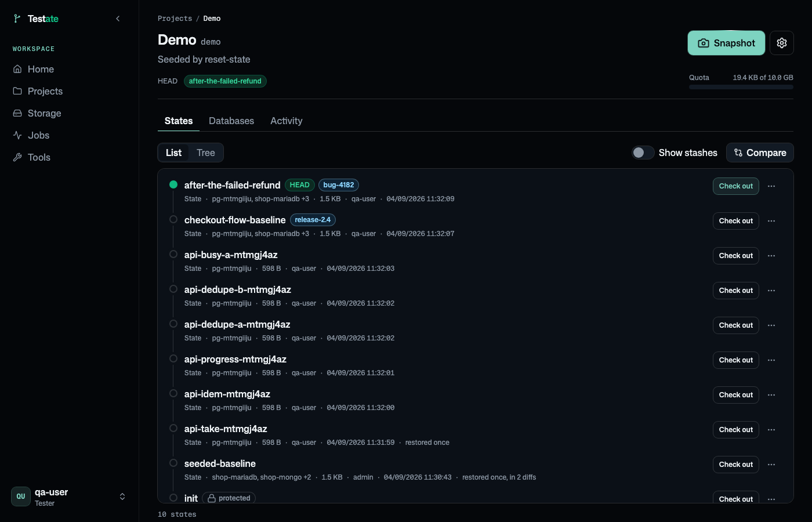Switch to Tree view
The height and width of the screenshot is (522, 812).
point(206,153)
